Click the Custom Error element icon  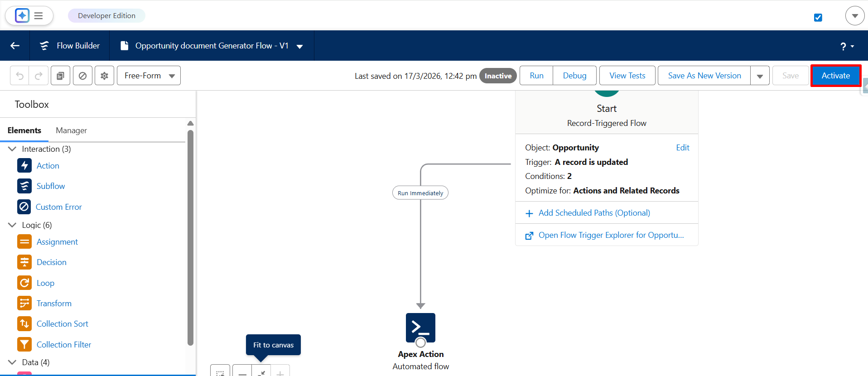24,207
